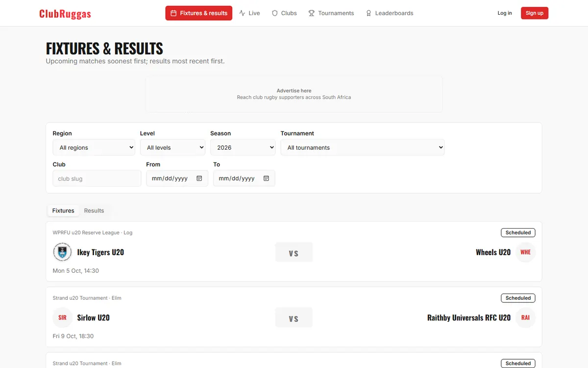This screenshot has height=368, width=588.
Task: Focus the club slug input field
Action: [97, 179]
